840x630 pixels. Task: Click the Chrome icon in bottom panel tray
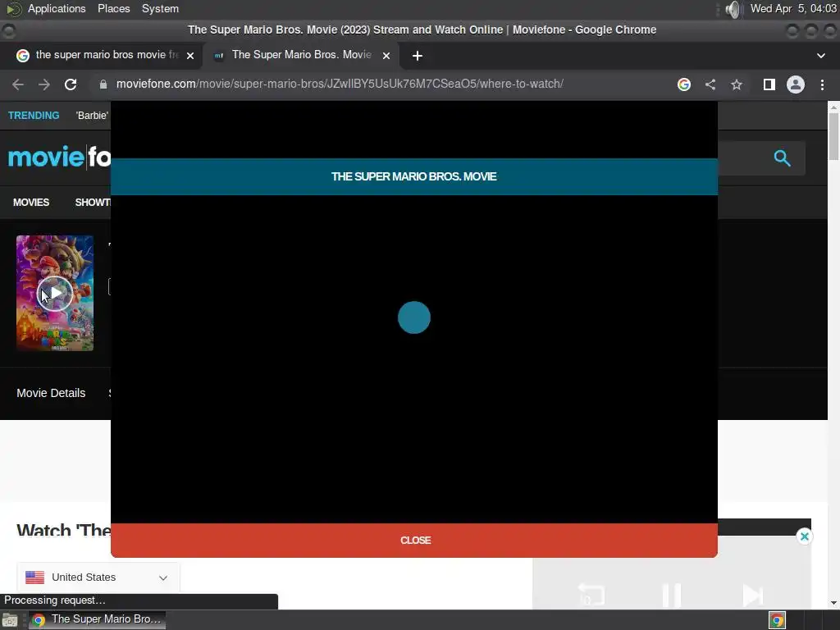pos(778,620)
